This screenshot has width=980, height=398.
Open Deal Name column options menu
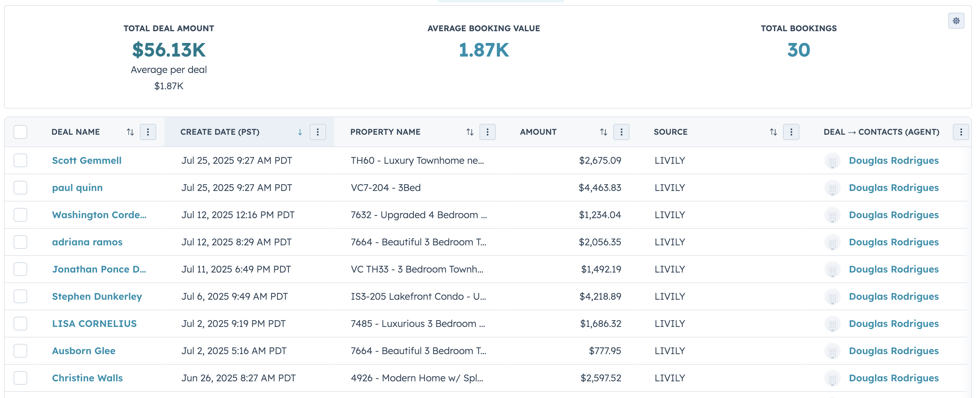(148, 132)
